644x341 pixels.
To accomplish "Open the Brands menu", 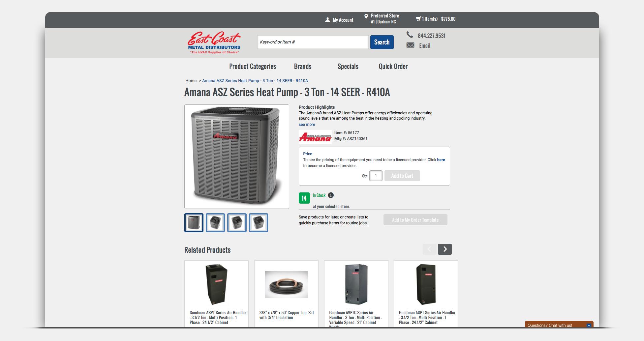I will tap(303, 66).
